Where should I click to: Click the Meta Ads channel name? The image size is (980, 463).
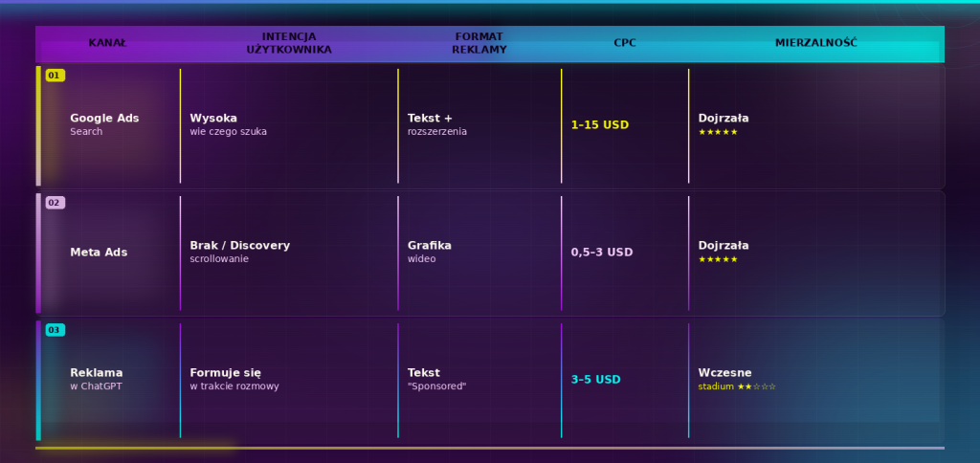pyautogui.click(x=99, y=253)
